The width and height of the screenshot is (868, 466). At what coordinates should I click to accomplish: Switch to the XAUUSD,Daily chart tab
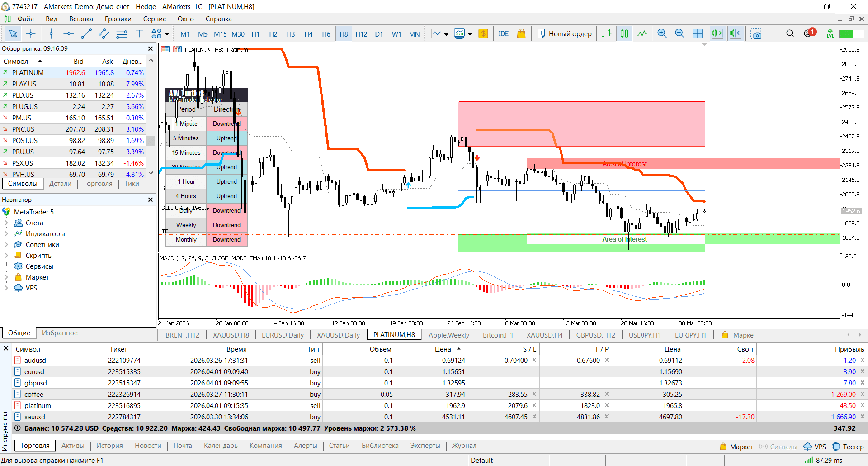point(338,335)
